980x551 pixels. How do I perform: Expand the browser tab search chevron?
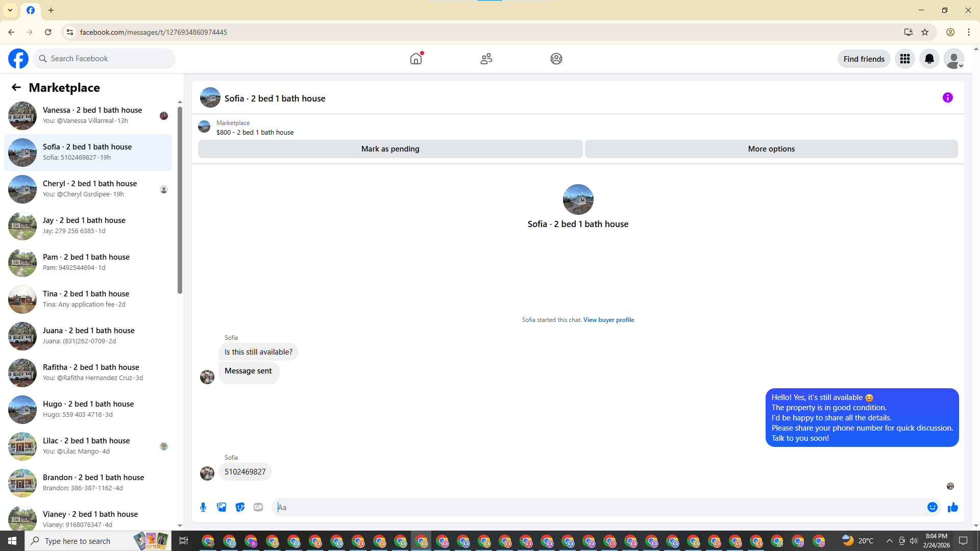click(10, 10)
